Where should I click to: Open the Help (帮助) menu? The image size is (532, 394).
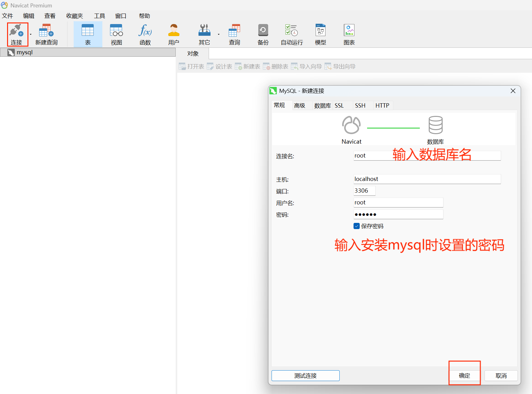pyautogui.click(x=145, y=16)
